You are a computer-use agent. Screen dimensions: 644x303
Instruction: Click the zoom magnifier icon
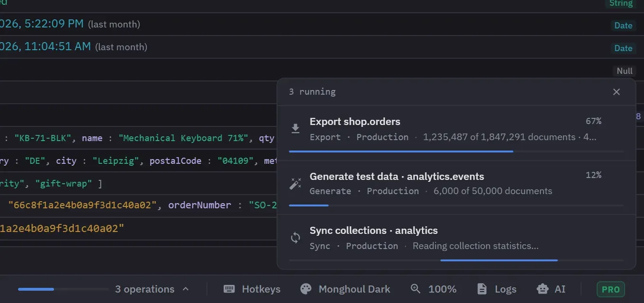click(415, 289)
